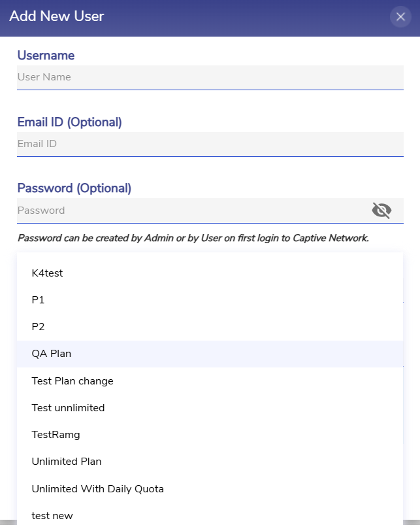420x525 pixels.
Task: Select the Unlimited Plan option
Action: pyautogui.click(x=67, y=462)
